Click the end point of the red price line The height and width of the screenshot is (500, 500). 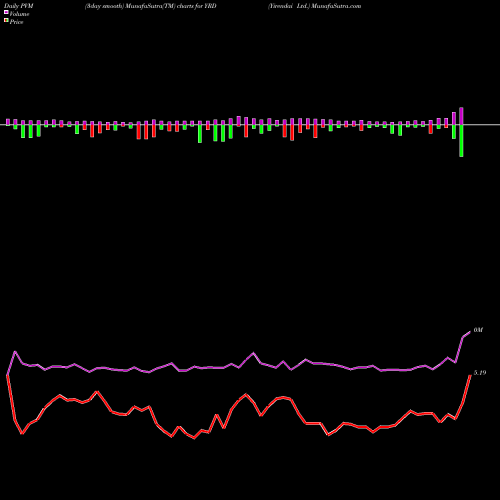[470, 375]
